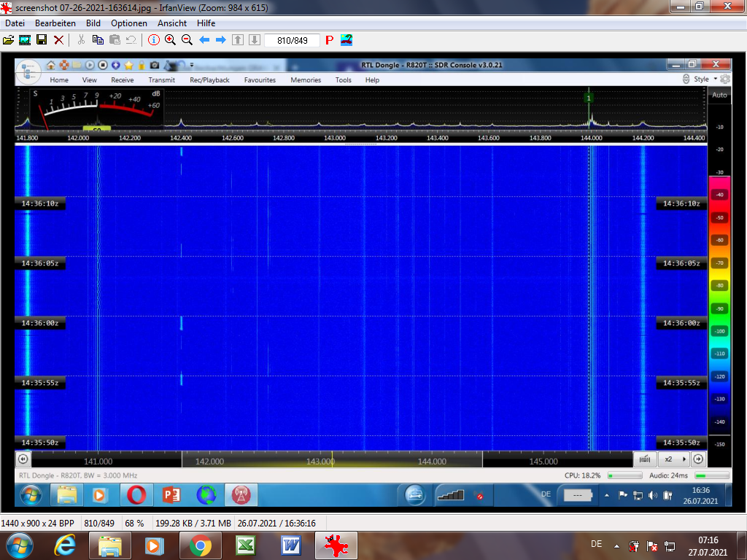
Task: Open the Bild menu
Action: tap(93, 23)
